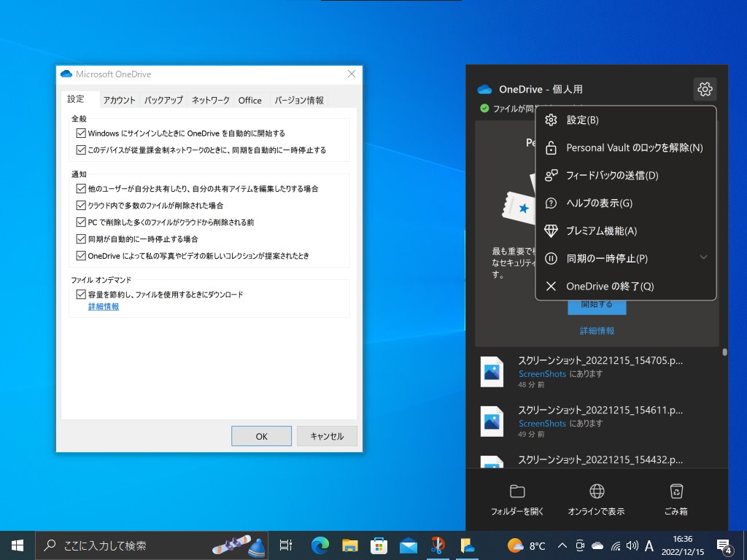
Task: Open OneDrive folder via フォルダーを開く icon
Action: (516, 491)
